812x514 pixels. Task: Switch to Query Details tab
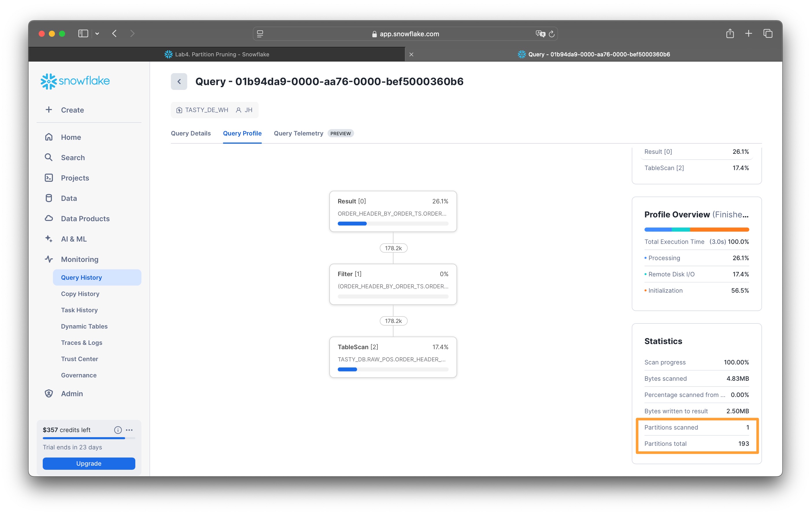tap(190, 133)
